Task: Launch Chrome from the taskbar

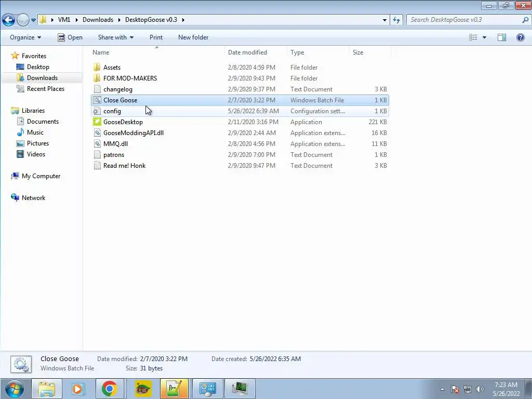Action: pos(109,389)
